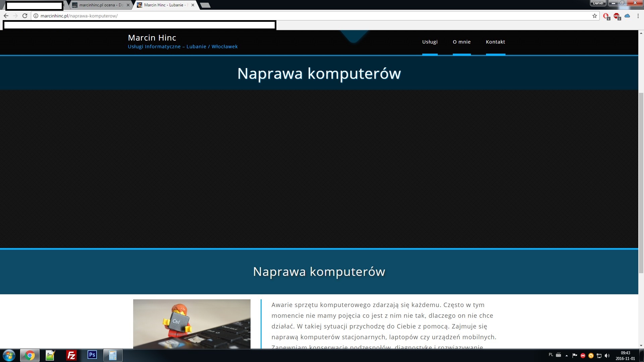Show hidden system tray icons
Screen dimensions: 644x362
click(x=567, y=356)
